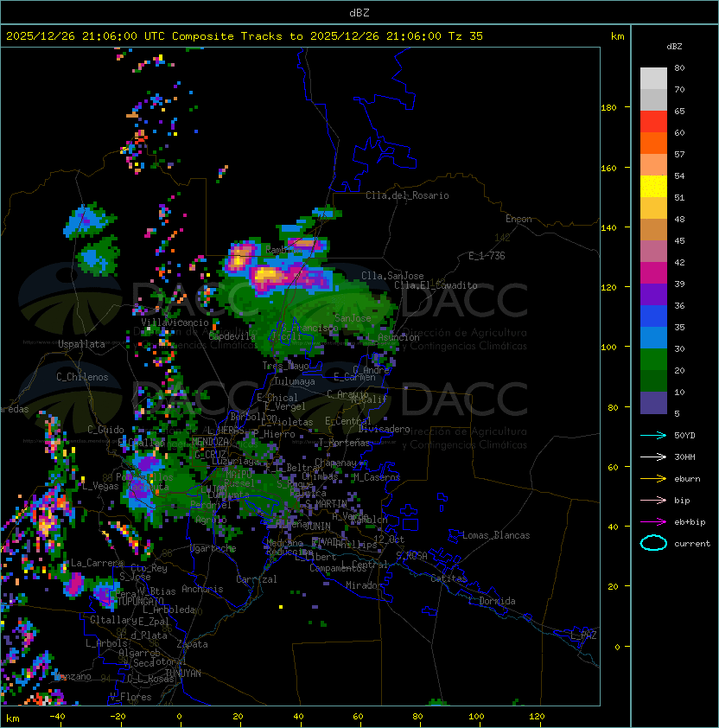The image size is (719, 728).
Task: Click the 65 value on the dBZ scale
Action: 679,111
